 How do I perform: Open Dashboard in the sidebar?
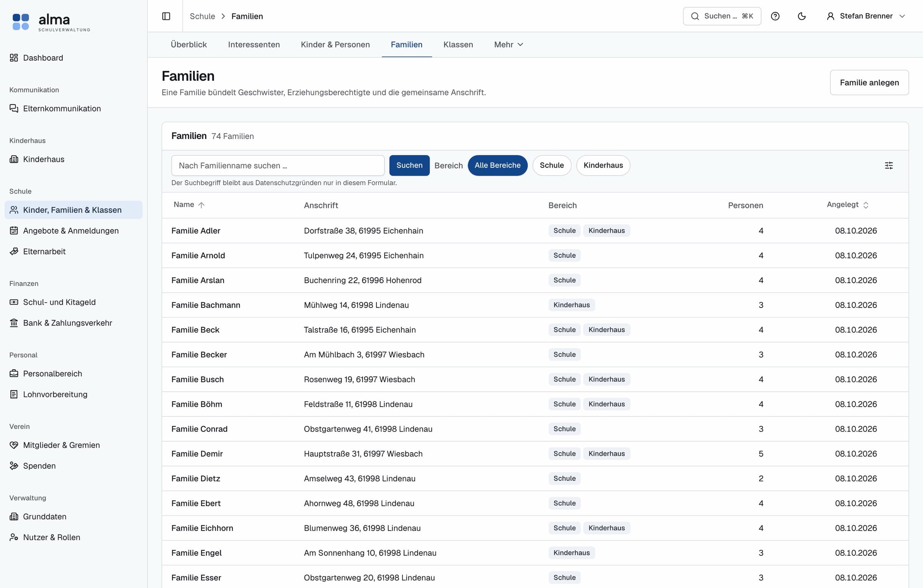pyautogui.click(x=73, y=58)
